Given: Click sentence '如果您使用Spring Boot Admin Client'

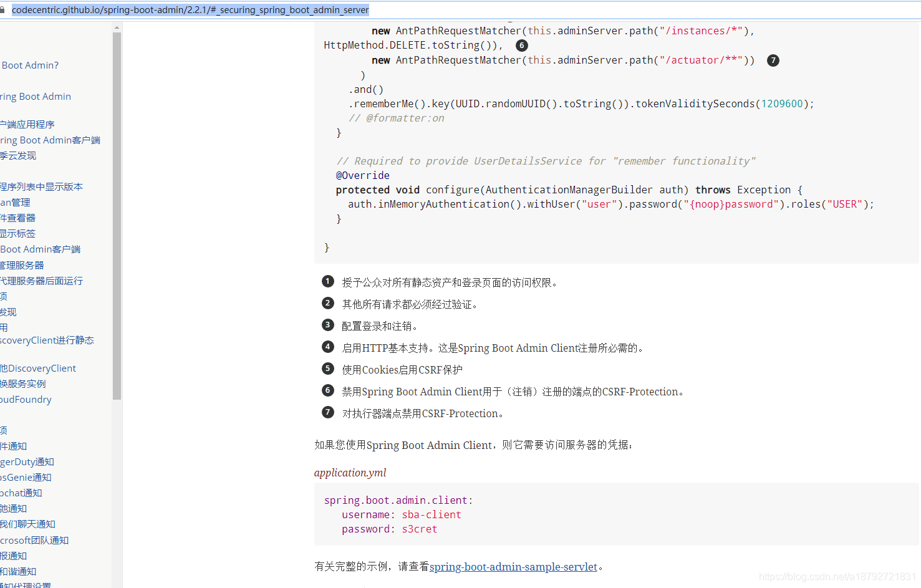Looking at the screenshot, I should tap(474, 445).
